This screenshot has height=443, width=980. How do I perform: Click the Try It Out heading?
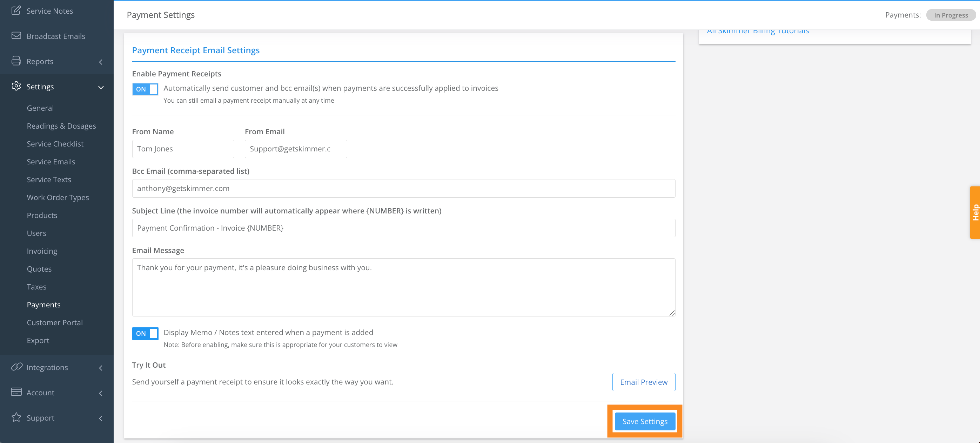[x=149, y=364]
